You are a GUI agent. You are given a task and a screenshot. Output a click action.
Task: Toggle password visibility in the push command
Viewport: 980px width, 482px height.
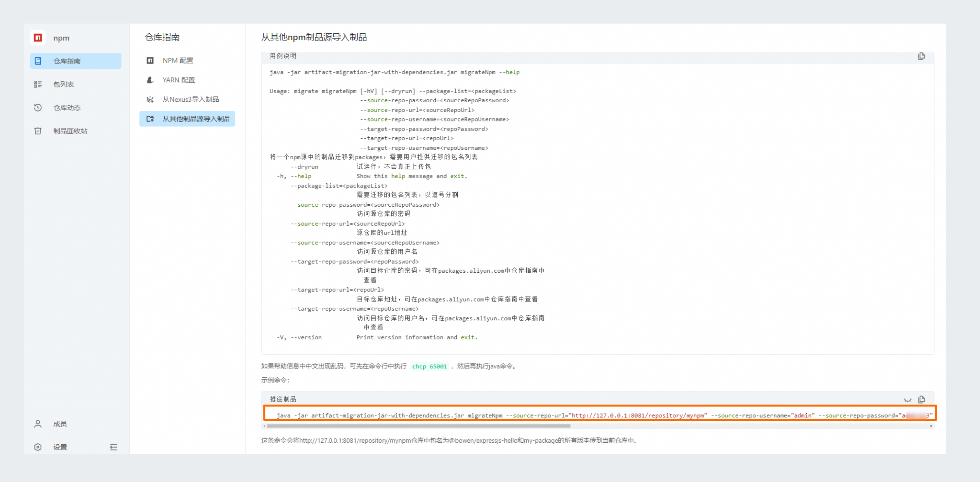(x=908, y=400)
